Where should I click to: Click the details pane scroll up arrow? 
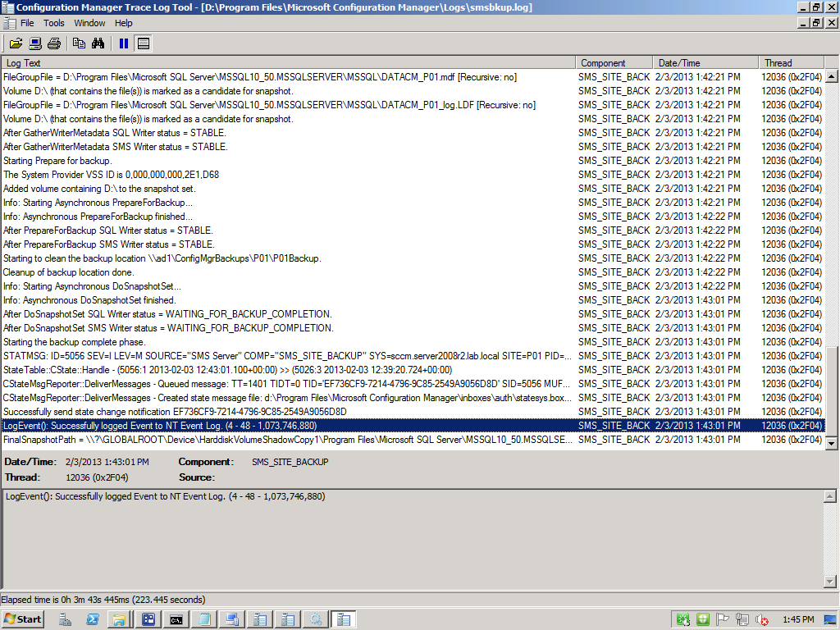[829, 496]
